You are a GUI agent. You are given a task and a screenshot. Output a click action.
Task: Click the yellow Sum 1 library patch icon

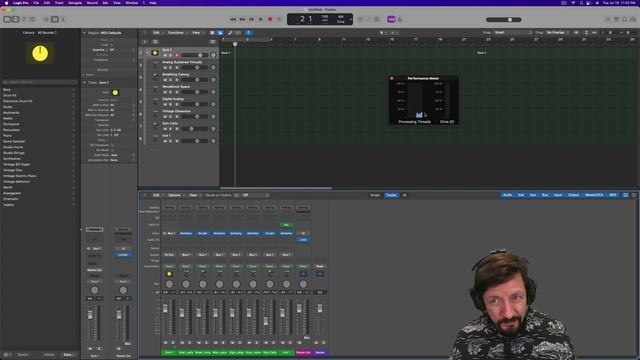point(40,53)
